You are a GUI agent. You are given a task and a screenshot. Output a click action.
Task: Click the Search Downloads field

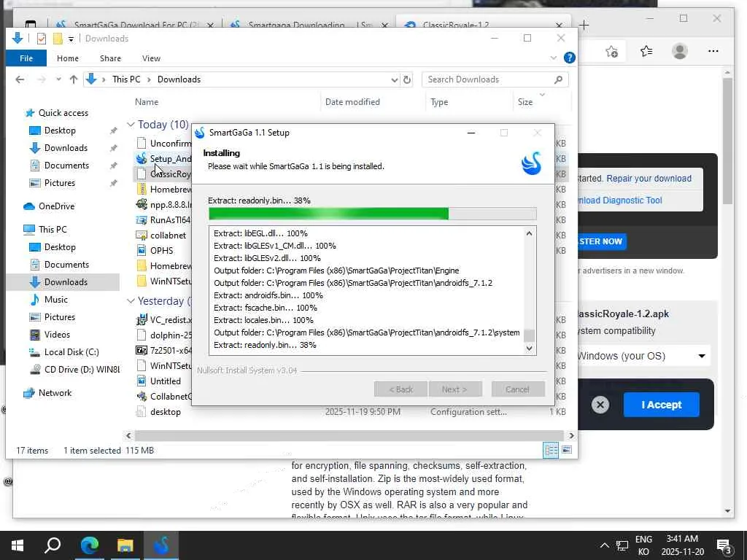pyautogui.click(x=495, y=79)
